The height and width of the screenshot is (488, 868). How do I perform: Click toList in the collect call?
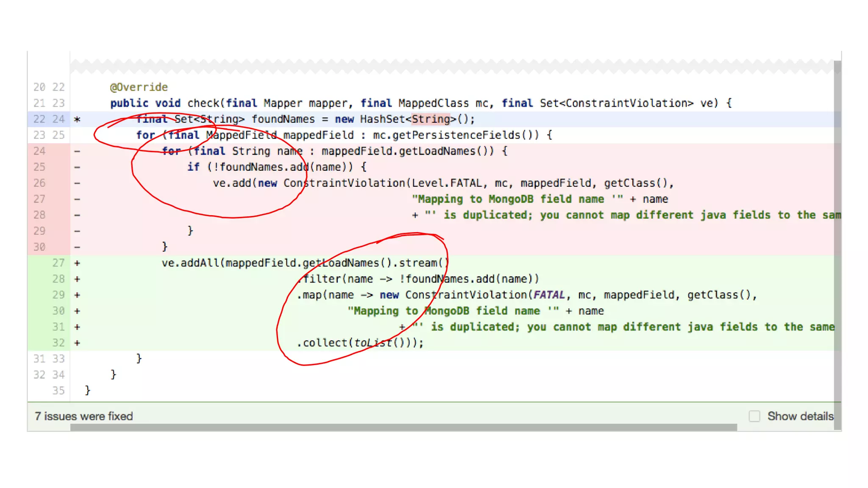(373, 343)
